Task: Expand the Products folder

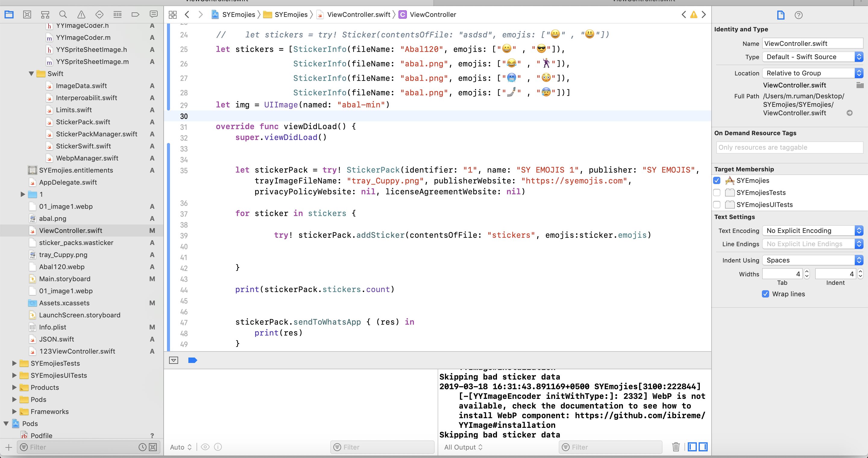Action: coord(14,387)
